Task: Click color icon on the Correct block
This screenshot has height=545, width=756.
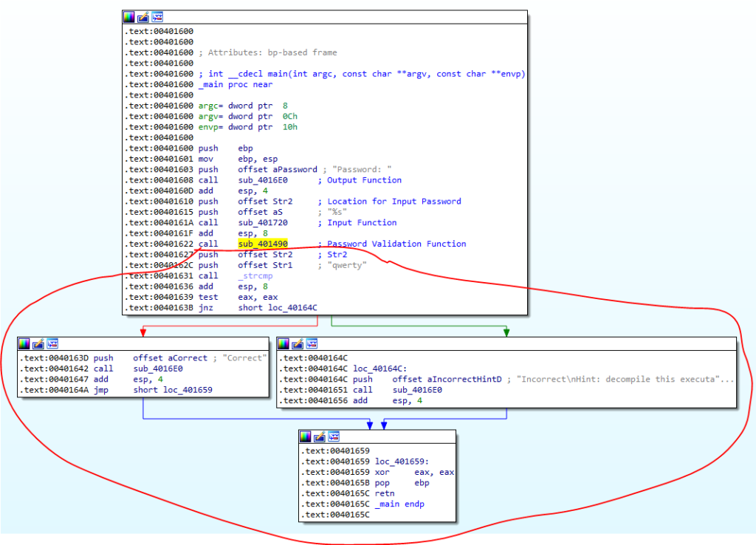Action: click(x=24, y=343)
